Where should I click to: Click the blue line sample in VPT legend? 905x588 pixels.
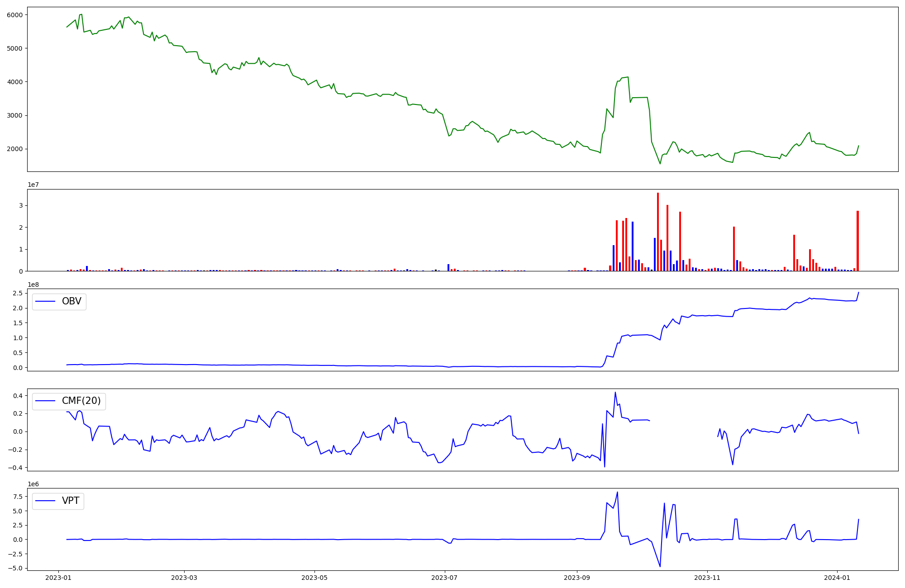click(45, 501)
